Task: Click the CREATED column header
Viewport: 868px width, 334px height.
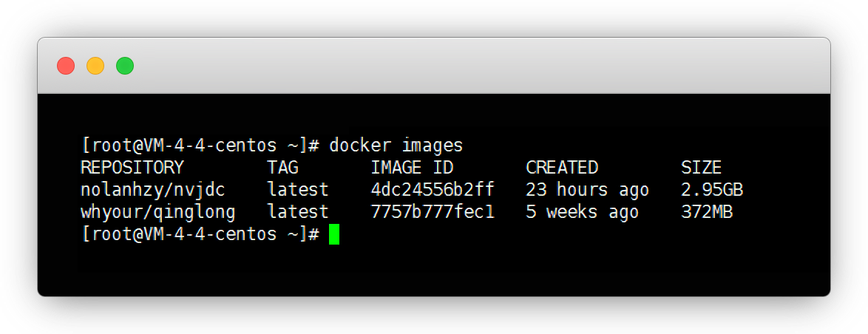Action: tap(562, 168)
